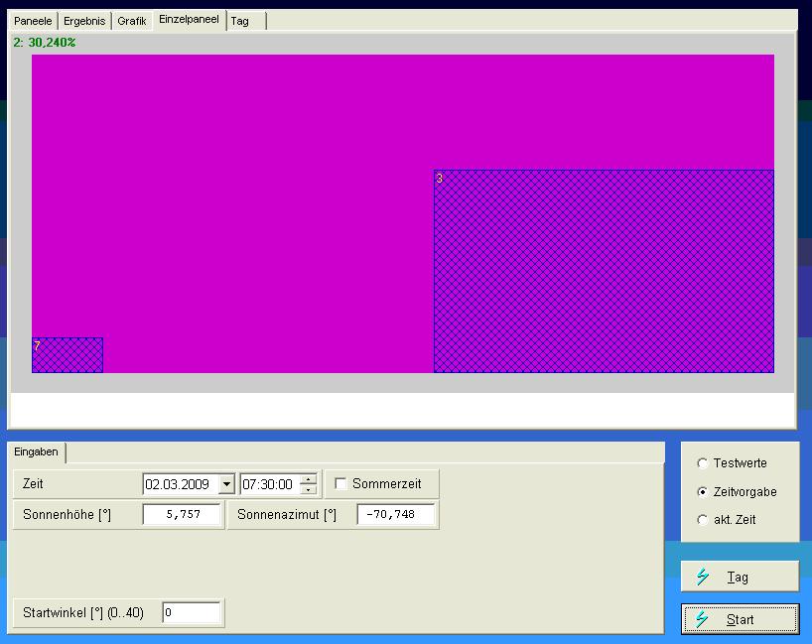The height and width of the screenshot is (644, 812).
Task: Open the Tag tab at top
Action: pyautogui.click(x=240, y=21)
